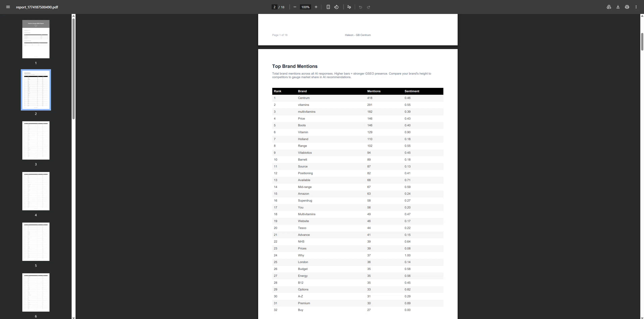Click the undo arrow icon
644x319 pixels.
click(360, 7)
